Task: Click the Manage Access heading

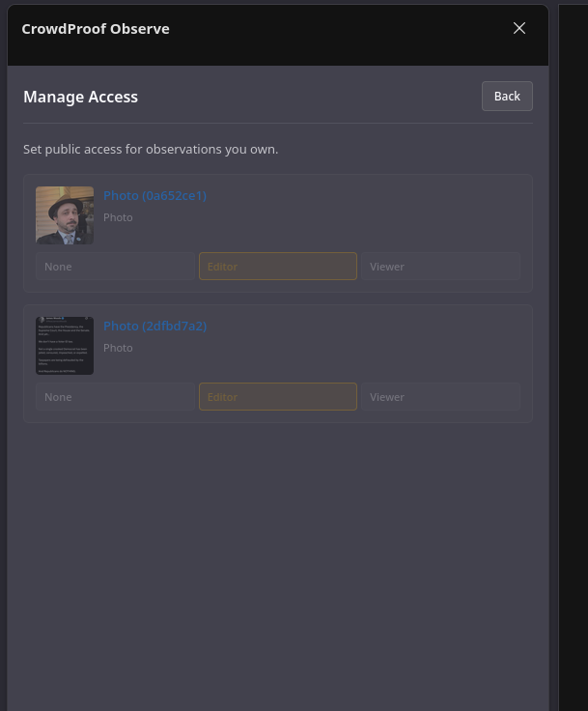Action: [80, 97]
